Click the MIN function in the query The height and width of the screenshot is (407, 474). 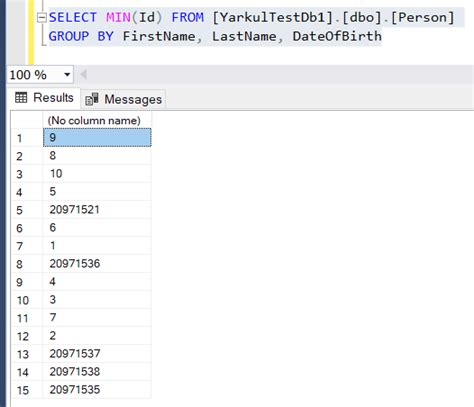[118, 17]
